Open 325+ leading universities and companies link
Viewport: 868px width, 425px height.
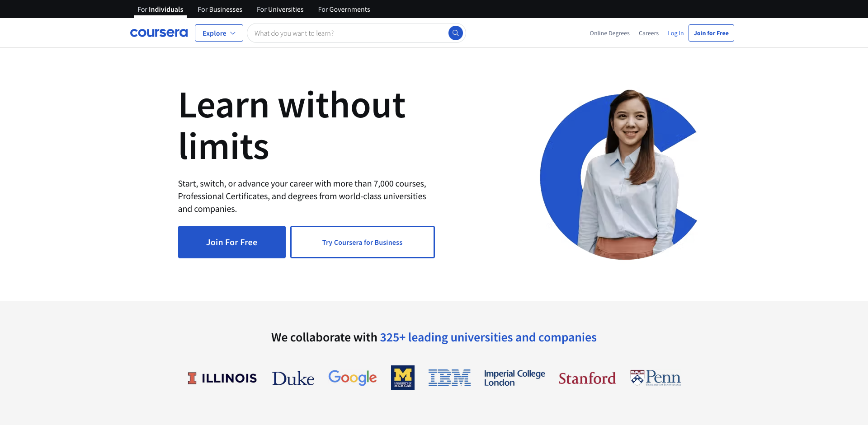coord(488,337)
